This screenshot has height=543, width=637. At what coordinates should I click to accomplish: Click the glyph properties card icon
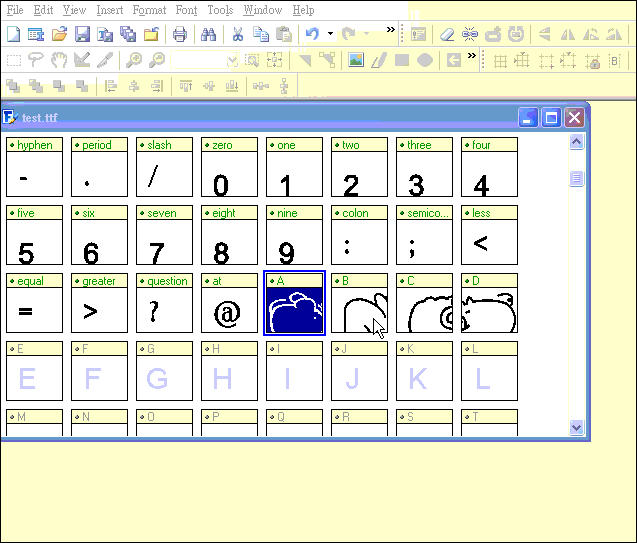[418, 35]
